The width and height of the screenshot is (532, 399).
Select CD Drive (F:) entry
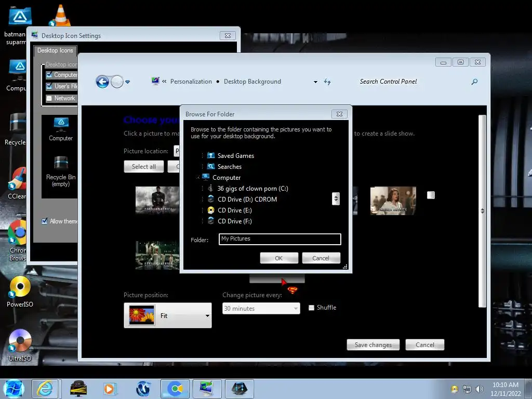coord(235,221)
